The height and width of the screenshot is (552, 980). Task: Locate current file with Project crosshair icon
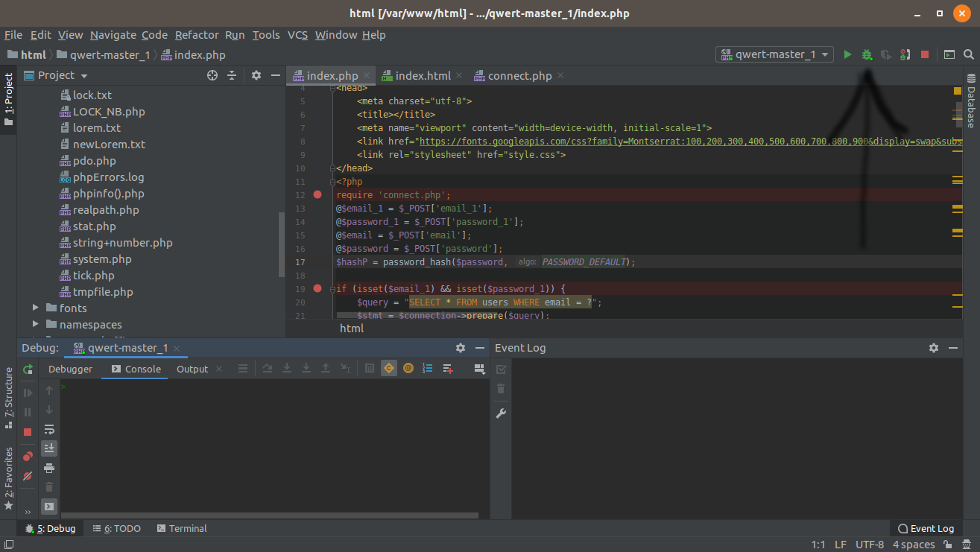pyautogui.click(x=212, y=75)
